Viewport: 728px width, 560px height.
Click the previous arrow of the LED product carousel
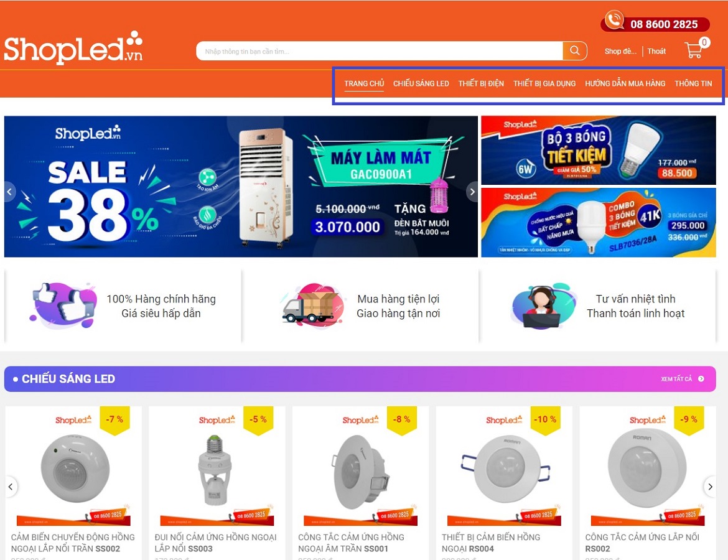(11, 487)
